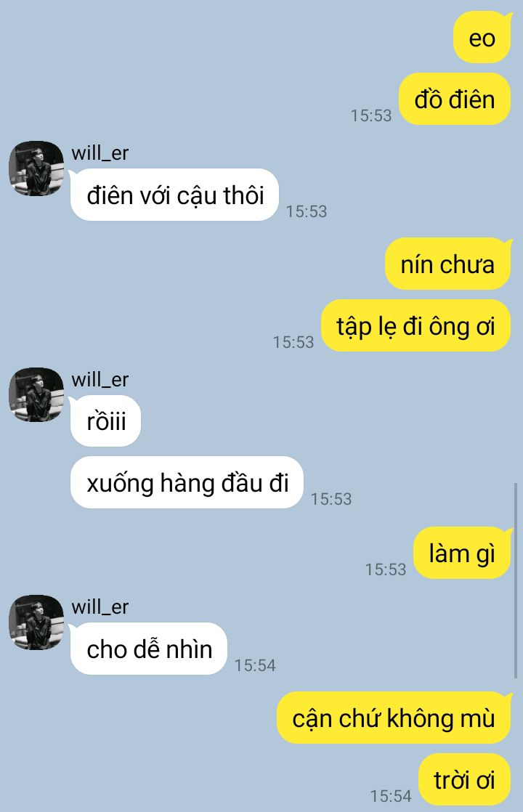Select the "tập lẹ đi ông ơi" message
The height and width of the screenshot is (812, 523).
416,325
